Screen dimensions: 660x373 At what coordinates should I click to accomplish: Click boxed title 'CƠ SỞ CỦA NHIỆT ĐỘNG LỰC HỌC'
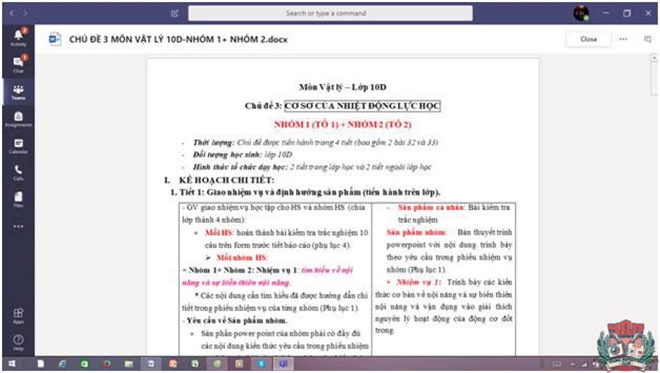[362, 106]
